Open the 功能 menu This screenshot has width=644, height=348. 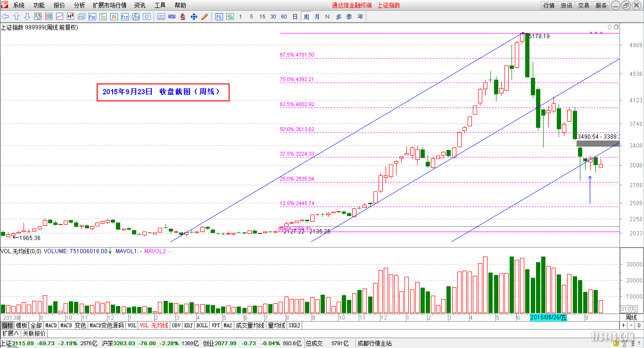click(x=39, y=5)
